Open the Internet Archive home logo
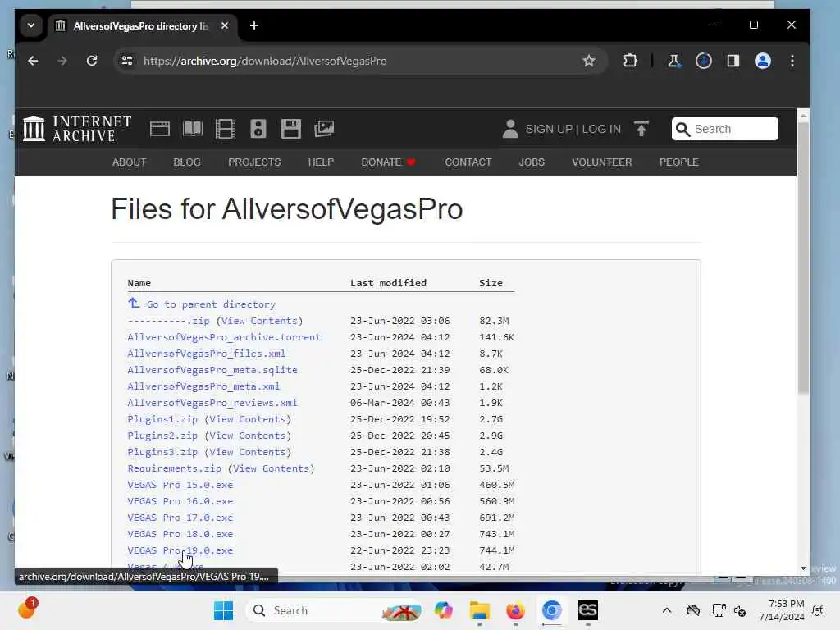Image resolution: width=840 pixels, height=630 pixels. coord(77,129)
